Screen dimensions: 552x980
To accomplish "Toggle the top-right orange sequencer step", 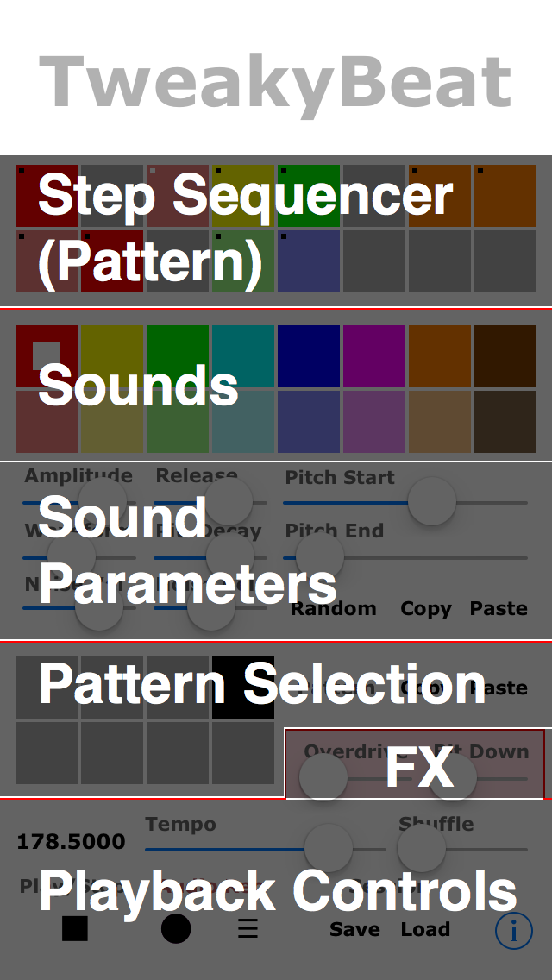I will (505, 196).
